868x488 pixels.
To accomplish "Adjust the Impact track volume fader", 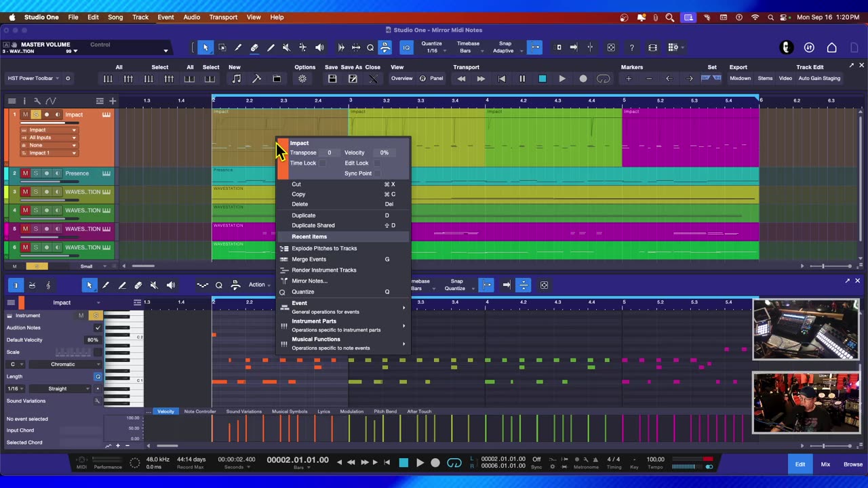I will (51, 123).
